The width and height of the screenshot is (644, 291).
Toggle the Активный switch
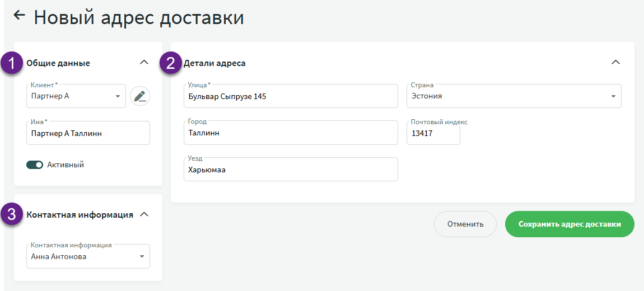pyautogui.click(x=35, y=165)
